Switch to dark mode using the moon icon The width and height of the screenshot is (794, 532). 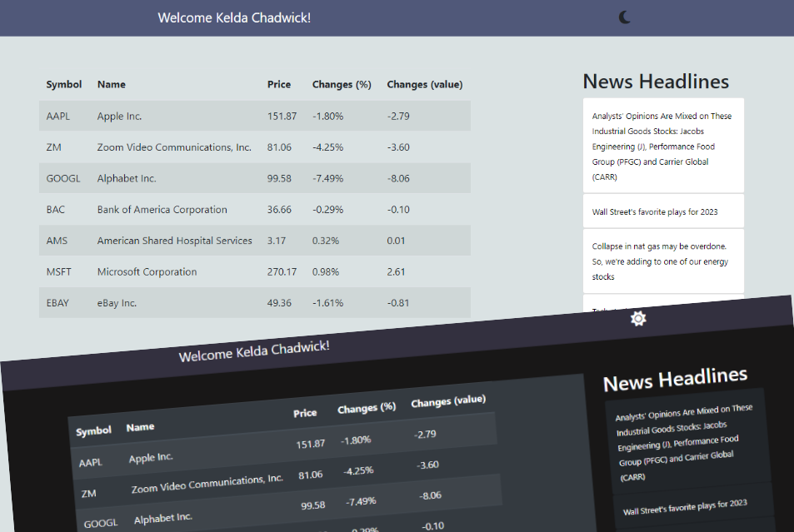(x=625, y=17)
